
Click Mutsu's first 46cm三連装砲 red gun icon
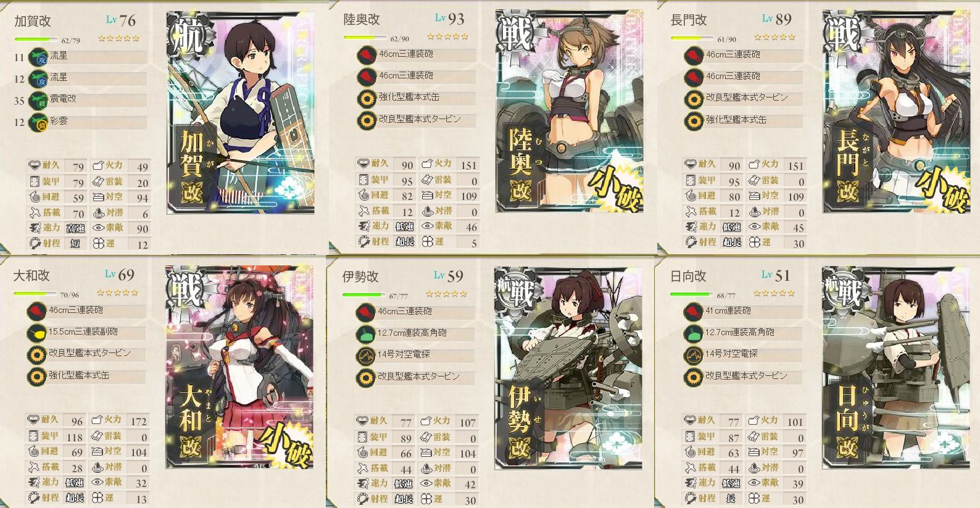click(367, 54)
